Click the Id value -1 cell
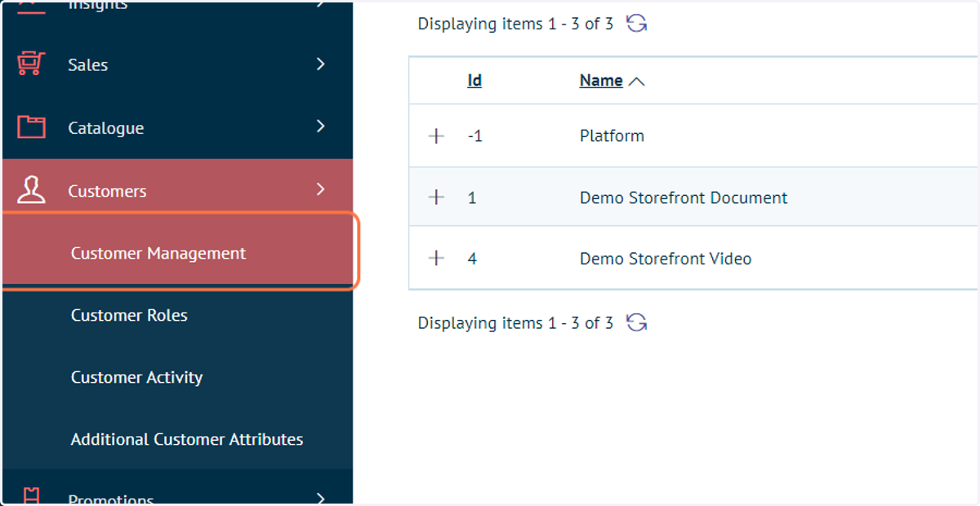Viewport: 980px width, 506px height. point(474,136)
